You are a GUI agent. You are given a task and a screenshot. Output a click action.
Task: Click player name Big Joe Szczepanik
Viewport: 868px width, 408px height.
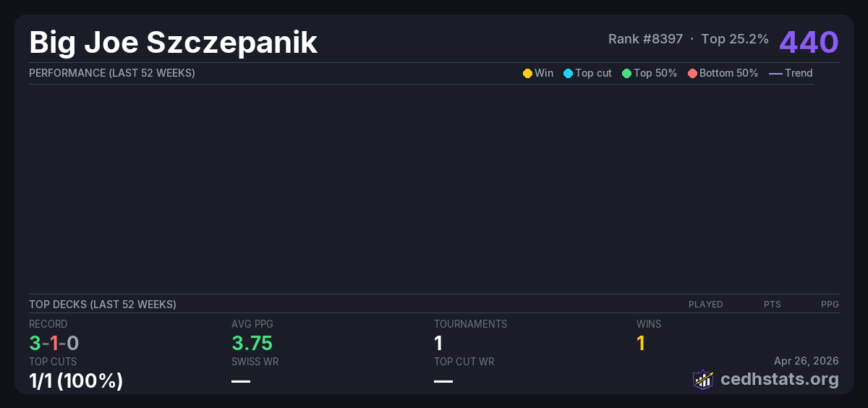[173, 43]
